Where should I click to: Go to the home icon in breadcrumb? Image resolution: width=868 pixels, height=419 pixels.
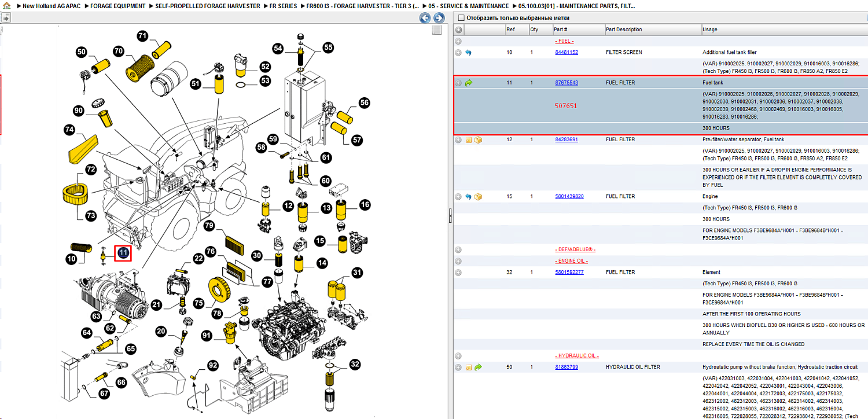(x=6, y=6)
